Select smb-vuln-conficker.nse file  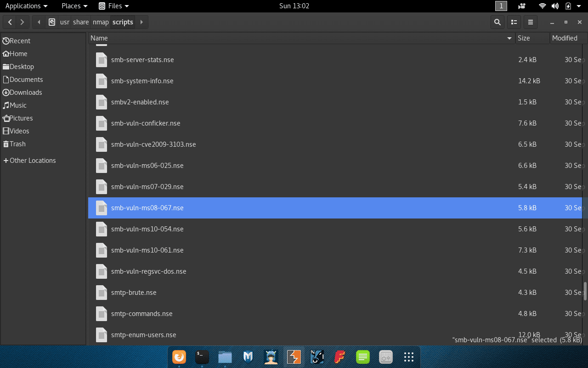pyautogui.click(x=146, y=123)
